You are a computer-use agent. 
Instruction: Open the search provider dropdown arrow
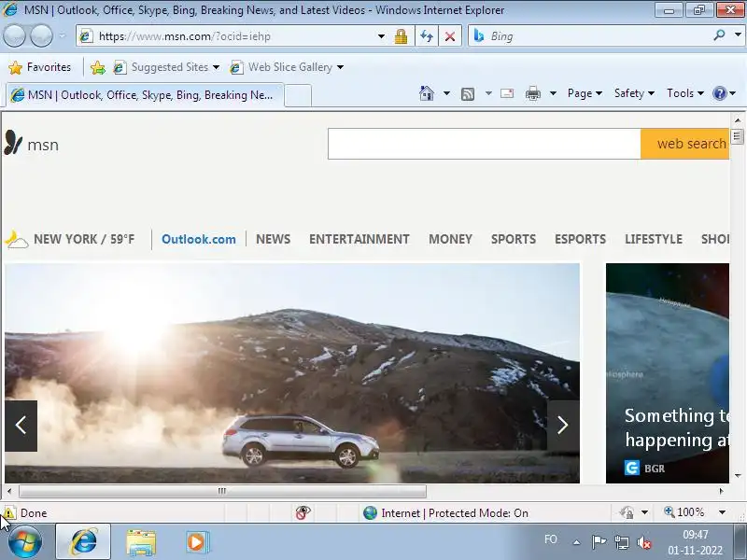click(x=738, y=35)
